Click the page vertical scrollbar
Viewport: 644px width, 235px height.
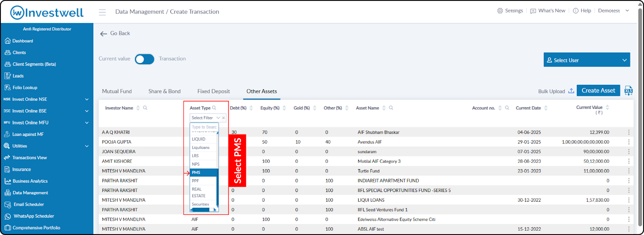640,116
